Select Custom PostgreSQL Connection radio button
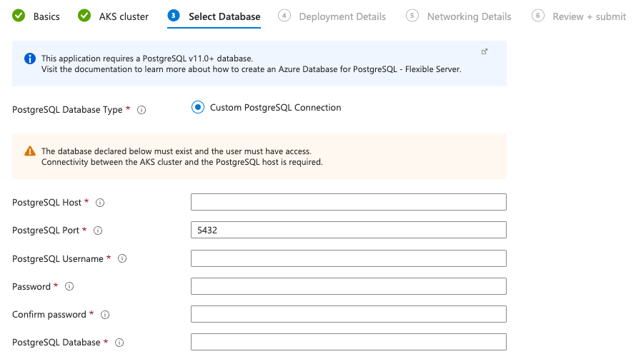 click(199, 108)
